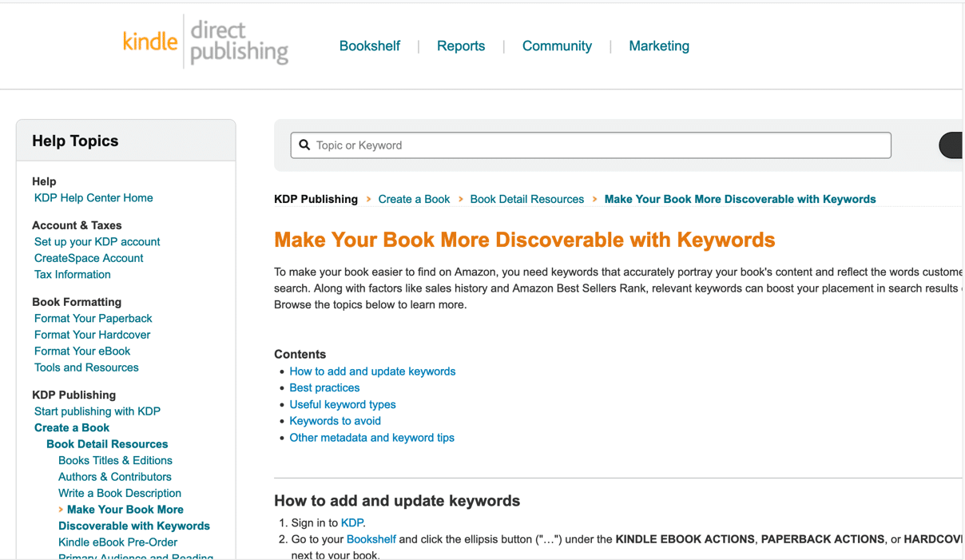
Task: Jump to Other metadata and keyword tips
Action: [x=371, y=438]
